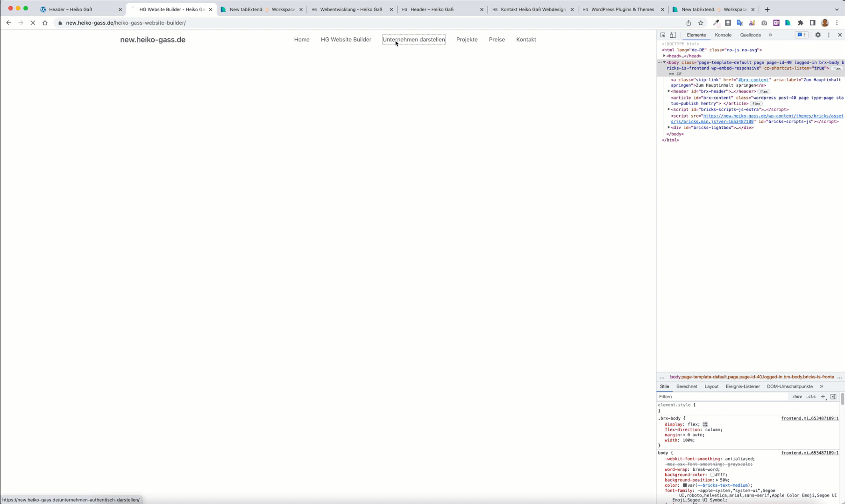Viewport: 845px width, 504px height.
Task: Open the Chrome profile avatar
Action: (825, 23)
